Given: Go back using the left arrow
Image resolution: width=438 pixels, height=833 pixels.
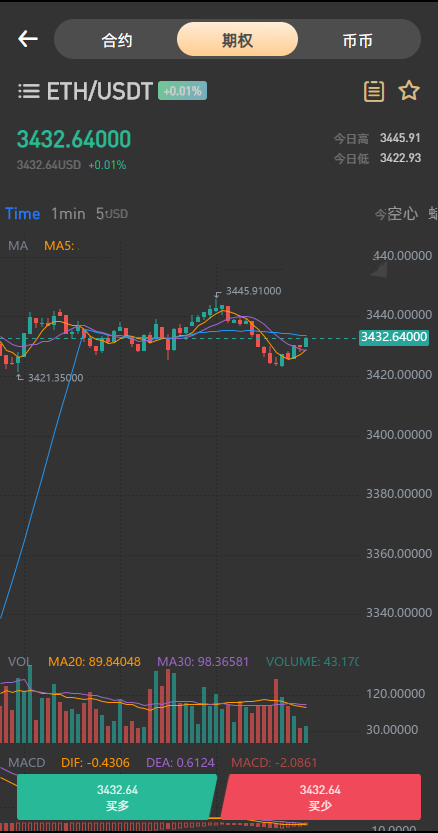Looking at the screenshot, I should (28, 39).
